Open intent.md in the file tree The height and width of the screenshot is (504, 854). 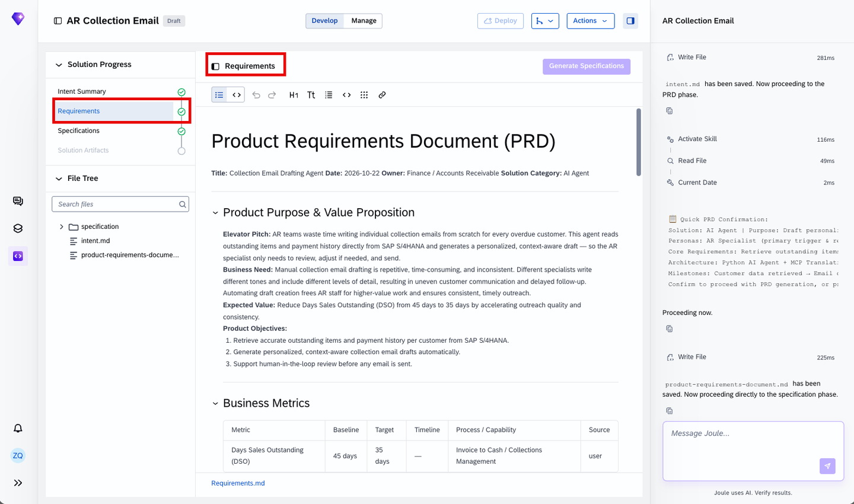(x=95, y=241)
